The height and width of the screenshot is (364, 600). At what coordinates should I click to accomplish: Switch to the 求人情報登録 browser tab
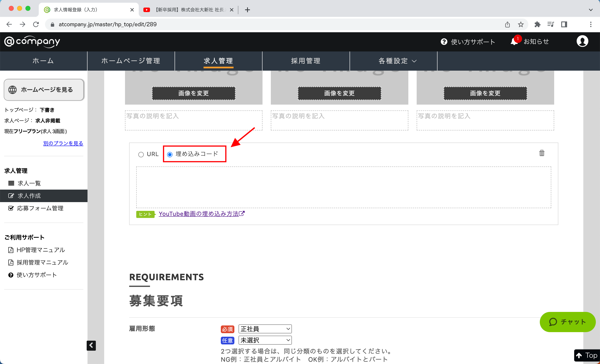[88, 10]
